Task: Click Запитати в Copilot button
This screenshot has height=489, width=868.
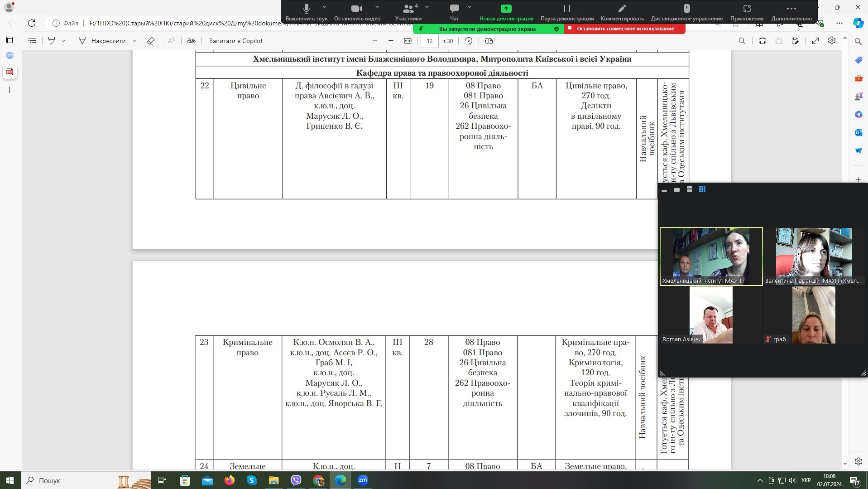Action: (235, 41)
